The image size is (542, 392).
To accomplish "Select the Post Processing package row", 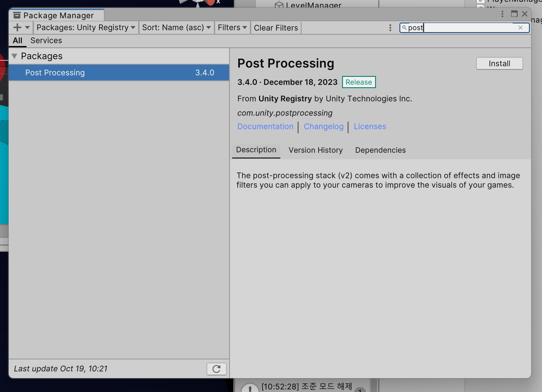I will [119, 72].
